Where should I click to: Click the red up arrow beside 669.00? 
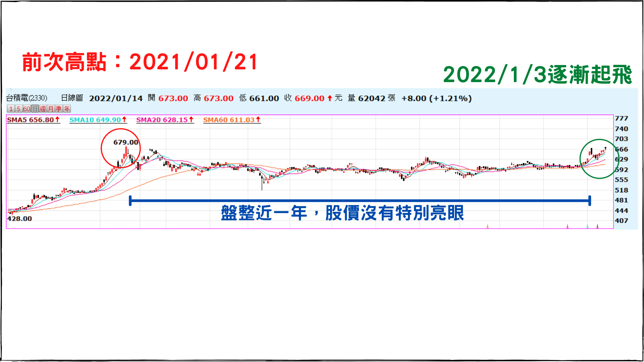point(330,98)
